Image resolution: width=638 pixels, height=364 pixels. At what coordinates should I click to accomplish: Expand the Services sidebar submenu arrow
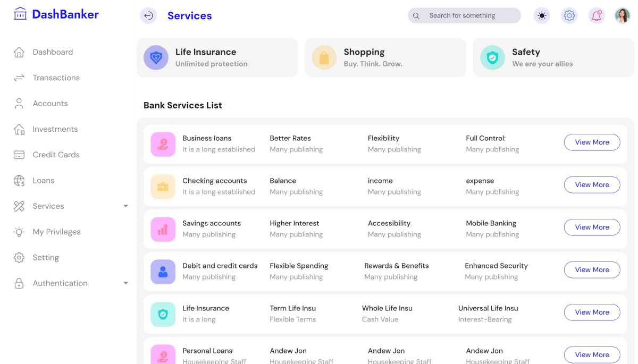click(x=126, y=206)
